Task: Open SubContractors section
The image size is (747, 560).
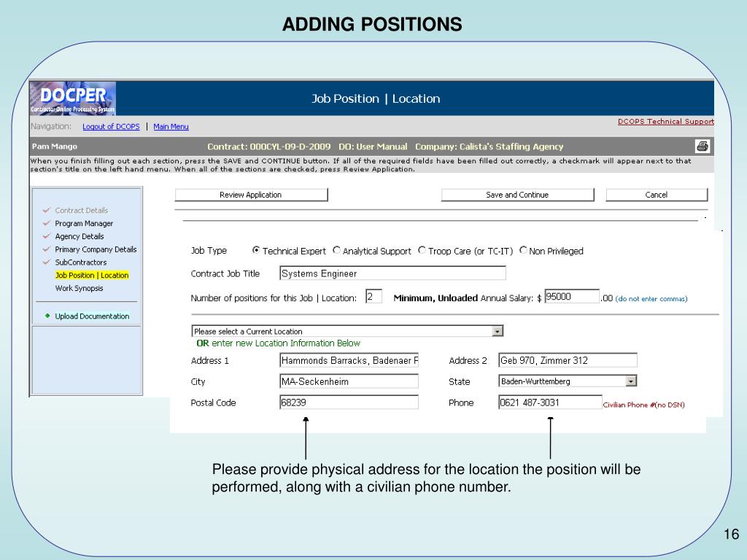Action: click(x=80, y=262)
